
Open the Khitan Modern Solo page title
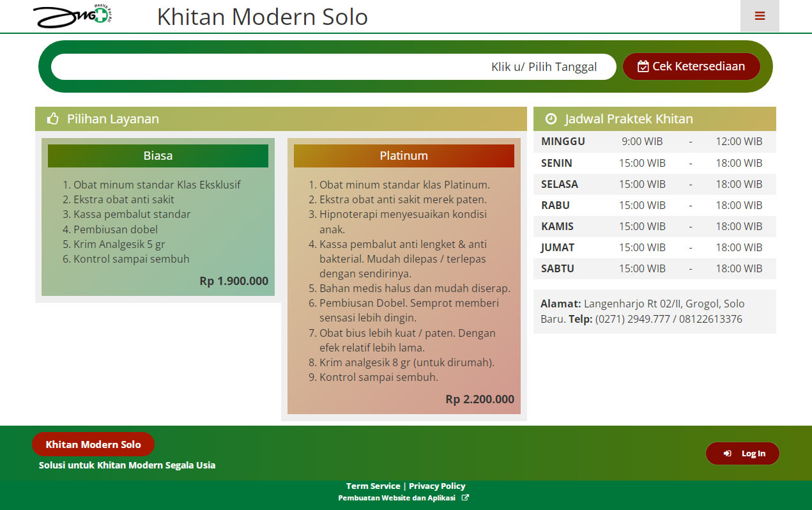tap(263, 17)
